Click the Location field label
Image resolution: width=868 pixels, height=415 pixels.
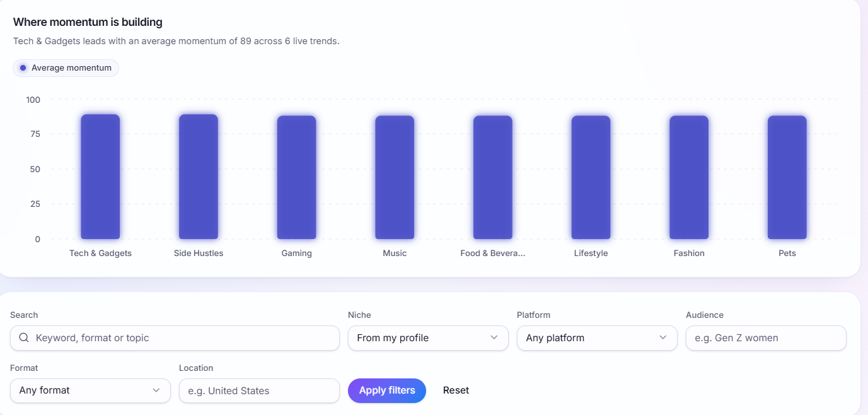click(196, 368)
